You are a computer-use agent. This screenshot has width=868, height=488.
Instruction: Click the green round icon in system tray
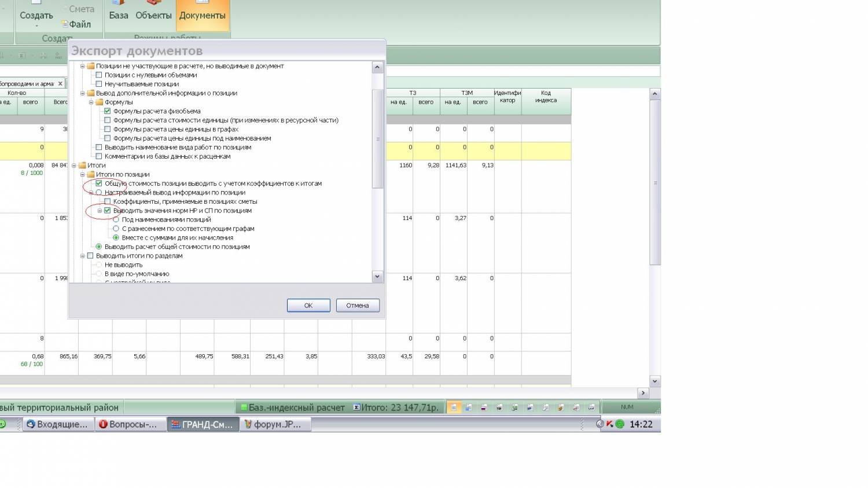(620, 424)
